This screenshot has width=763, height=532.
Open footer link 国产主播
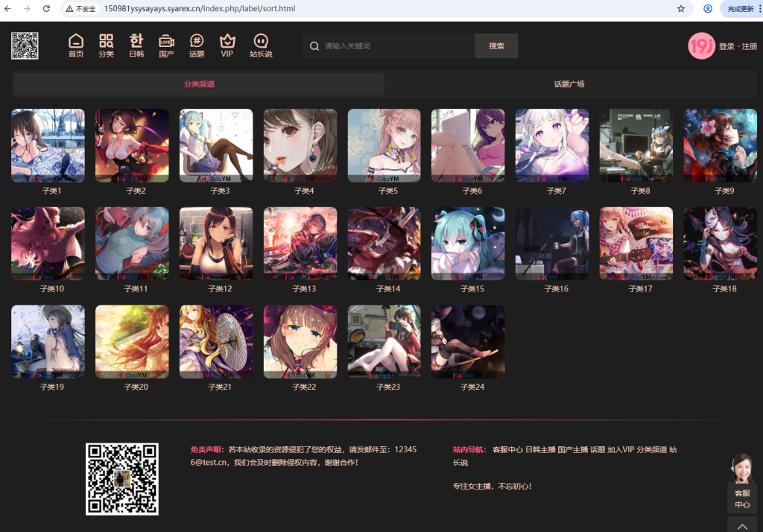(x=573, y=449)
